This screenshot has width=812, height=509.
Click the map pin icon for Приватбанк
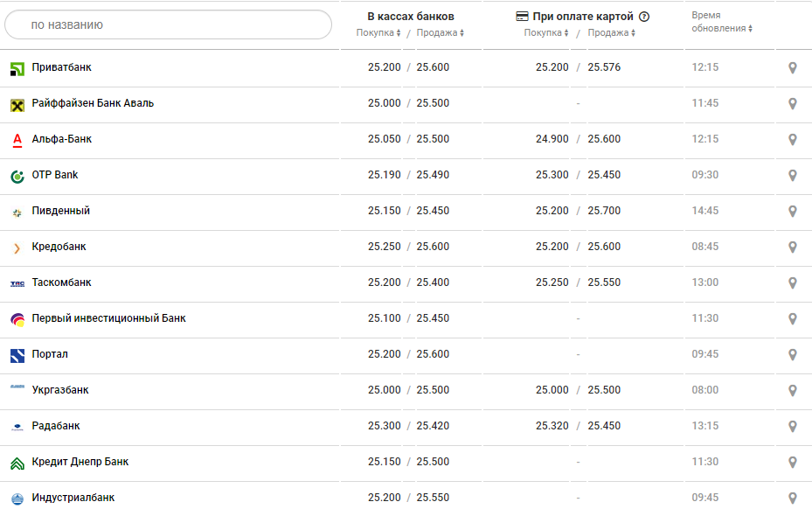tap(793, 68)
